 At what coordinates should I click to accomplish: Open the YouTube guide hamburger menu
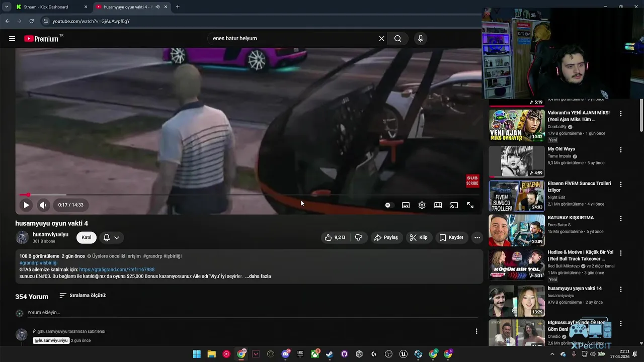[12, 39]
